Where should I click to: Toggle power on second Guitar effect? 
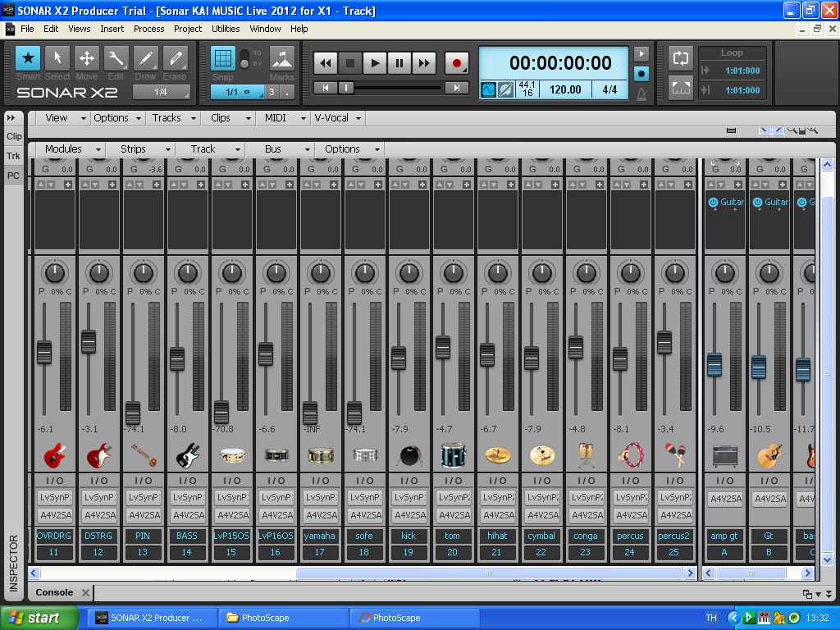tap(757, 202)
